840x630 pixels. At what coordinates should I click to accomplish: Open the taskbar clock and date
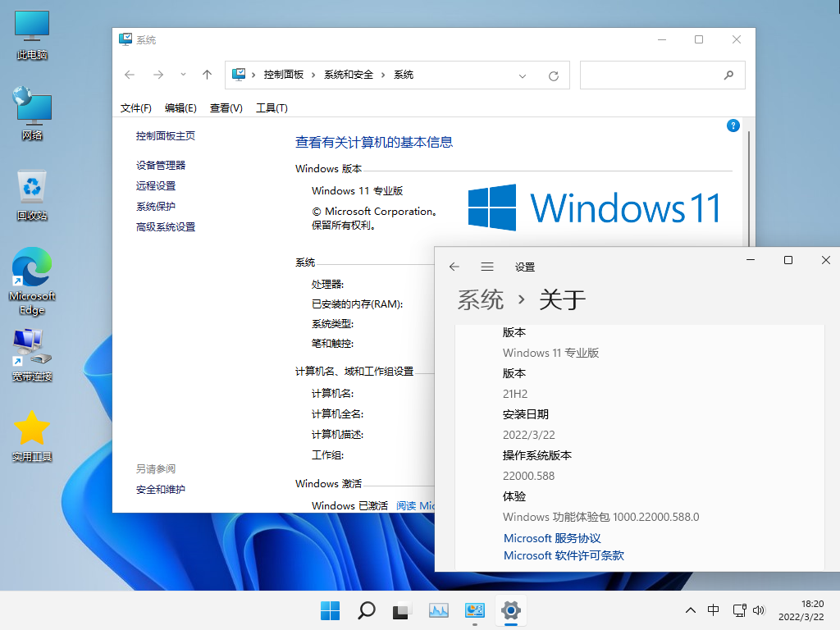pos(801,610)
